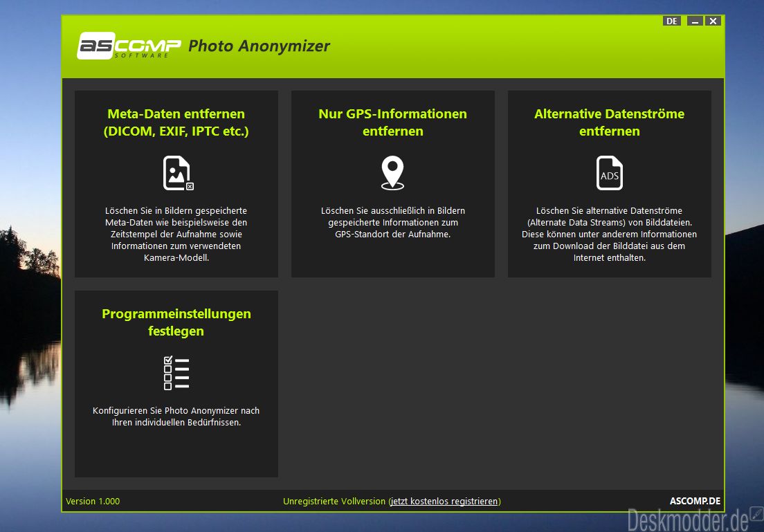Open the ASCOMP.DE website link
The height and width of the screenshot is (532, 764).
click(695, 501)
